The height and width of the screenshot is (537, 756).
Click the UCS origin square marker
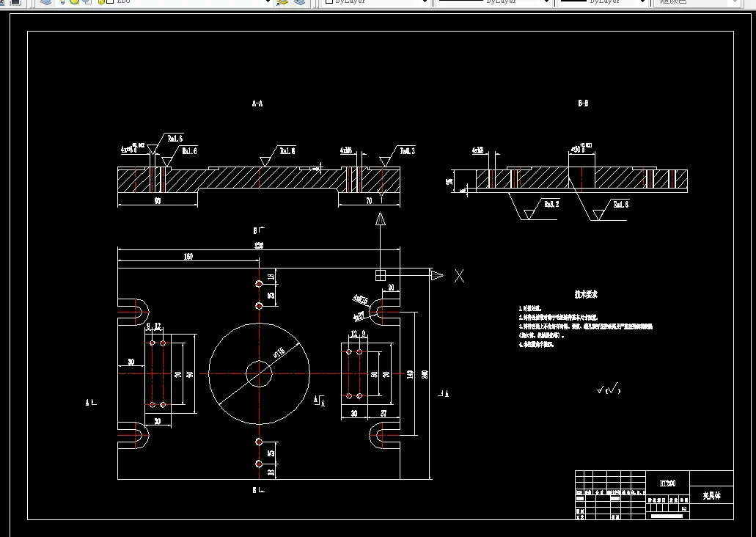(381, 276)
